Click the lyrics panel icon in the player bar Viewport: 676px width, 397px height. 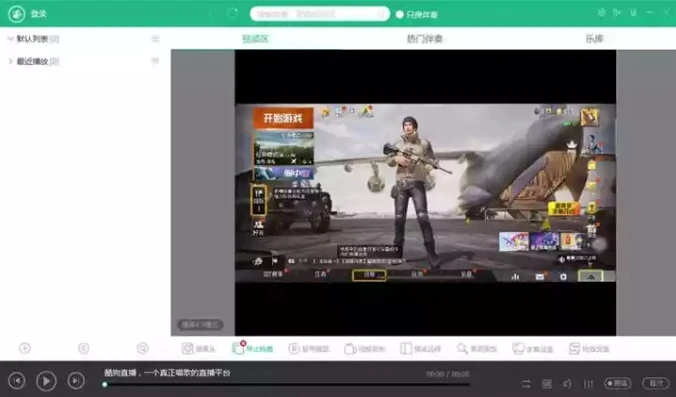pos(547,384)
